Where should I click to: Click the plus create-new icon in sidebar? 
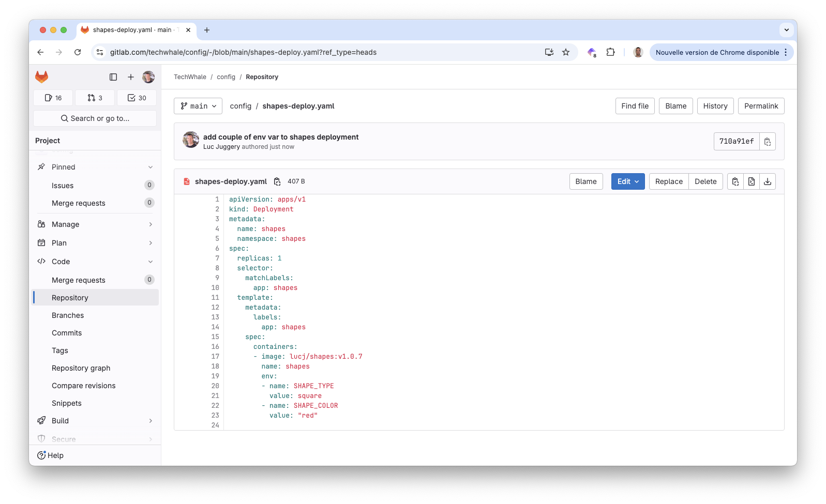coord(131,77)
